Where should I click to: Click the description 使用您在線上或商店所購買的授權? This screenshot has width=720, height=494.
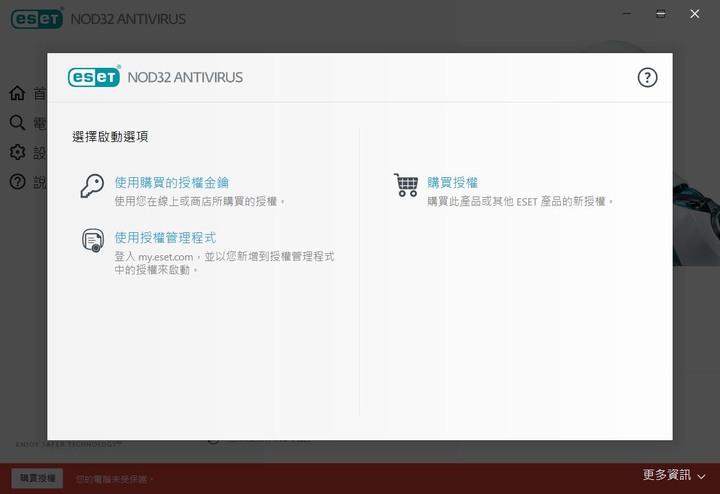199,201
